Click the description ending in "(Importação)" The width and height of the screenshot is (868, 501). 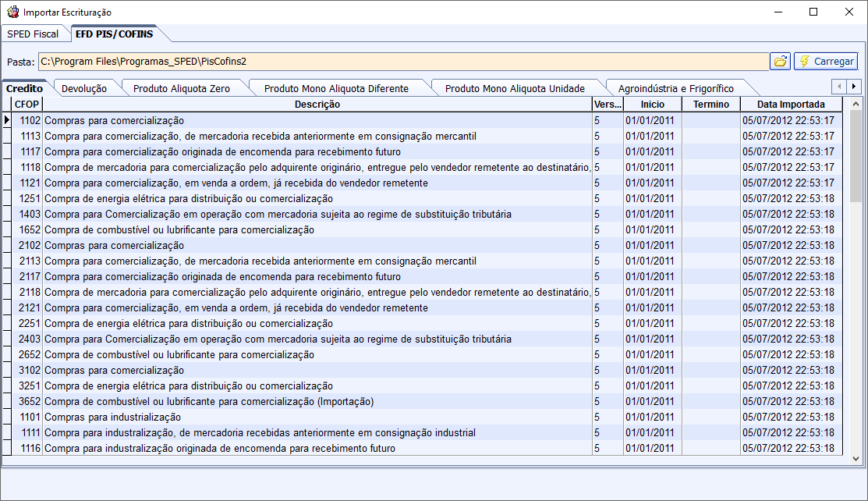(209, 401)
